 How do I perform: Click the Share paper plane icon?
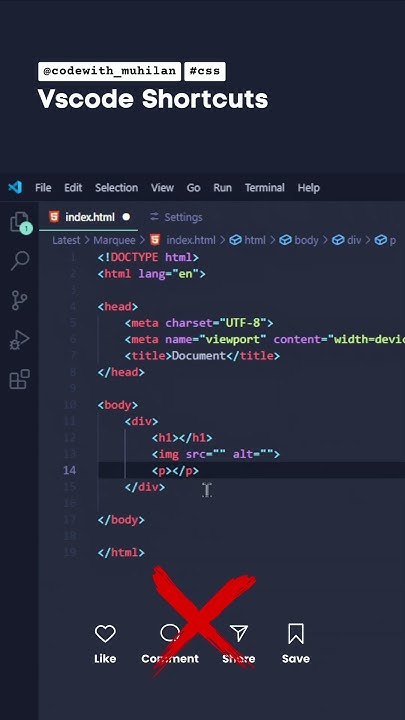click(239, 633)
